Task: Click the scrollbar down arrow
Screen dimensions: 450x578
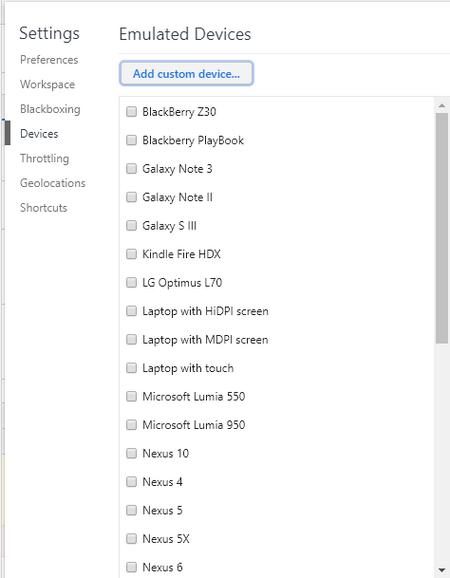Action: point(442,570)
